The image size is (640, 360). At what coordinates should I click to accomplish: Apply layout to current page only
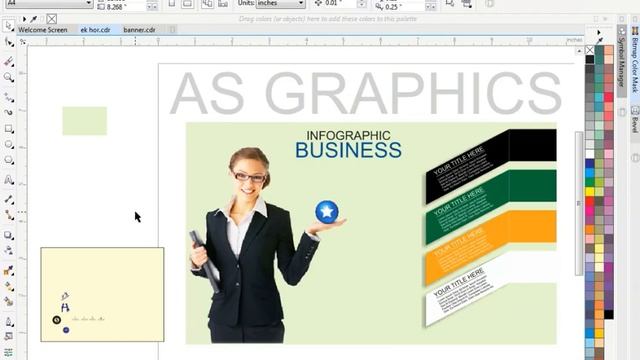[223, 4]
